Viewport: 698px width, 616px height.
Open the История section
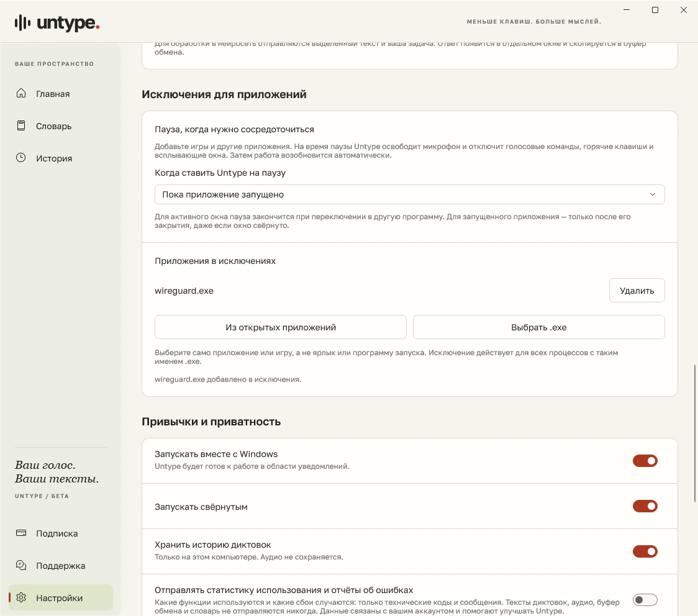61,158
